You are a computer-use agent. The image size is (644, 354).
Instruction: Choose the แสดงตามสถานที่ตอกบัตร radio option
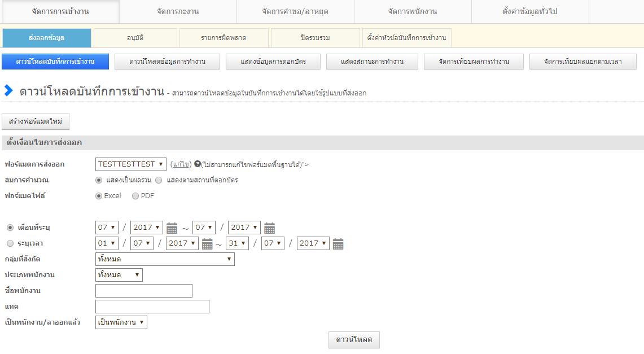pos(159,180)
